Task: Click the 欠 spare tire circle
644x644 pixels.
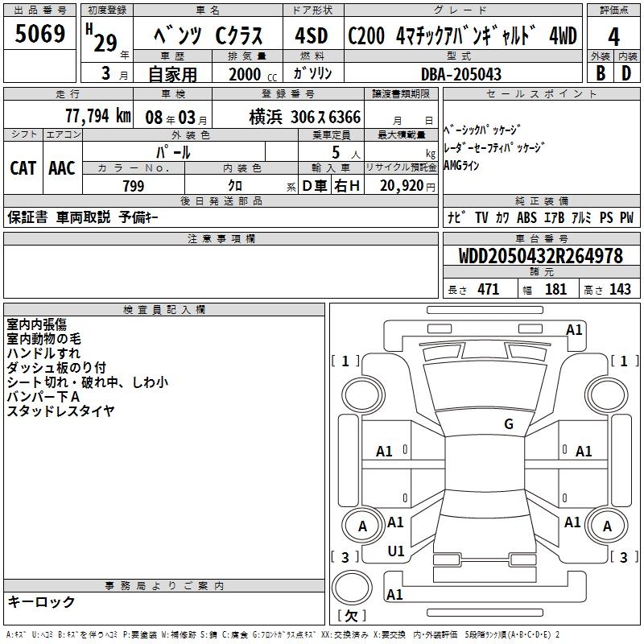Action: pos(352,587)
